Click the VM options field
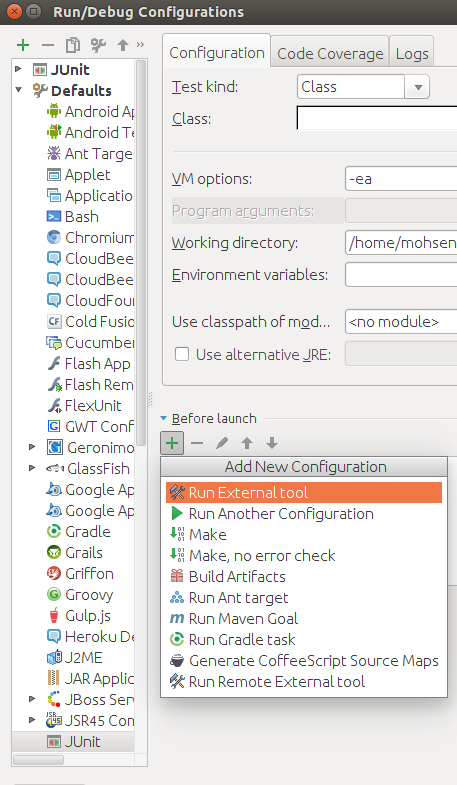457x785 pixels. tap(401, 179)
